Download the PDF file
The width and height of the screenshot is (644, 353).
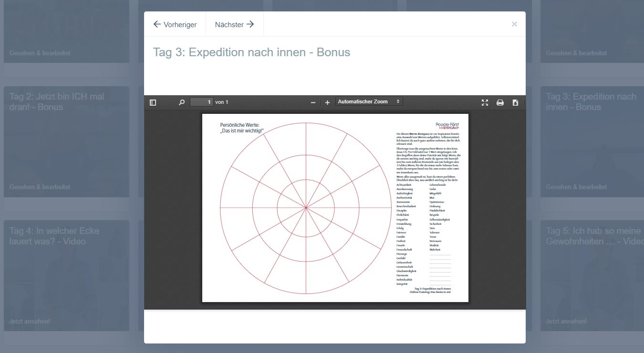point(515,102)
